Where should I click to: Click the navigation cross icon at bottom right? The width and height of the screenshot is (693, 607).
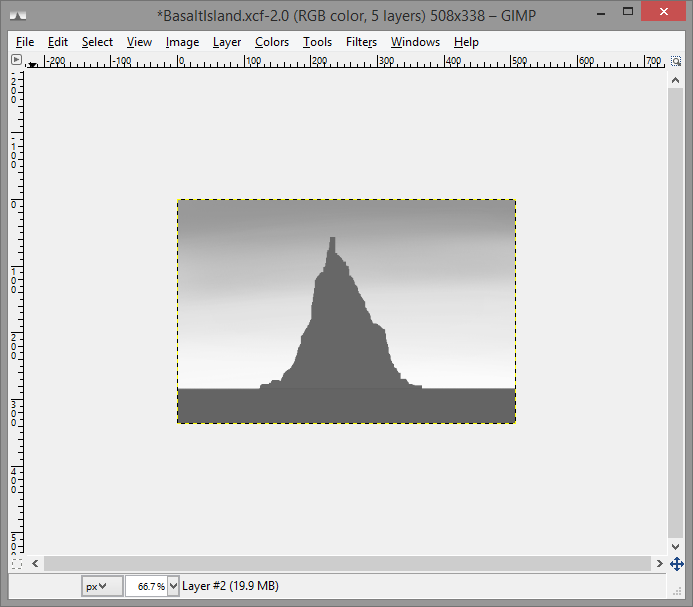676,564
